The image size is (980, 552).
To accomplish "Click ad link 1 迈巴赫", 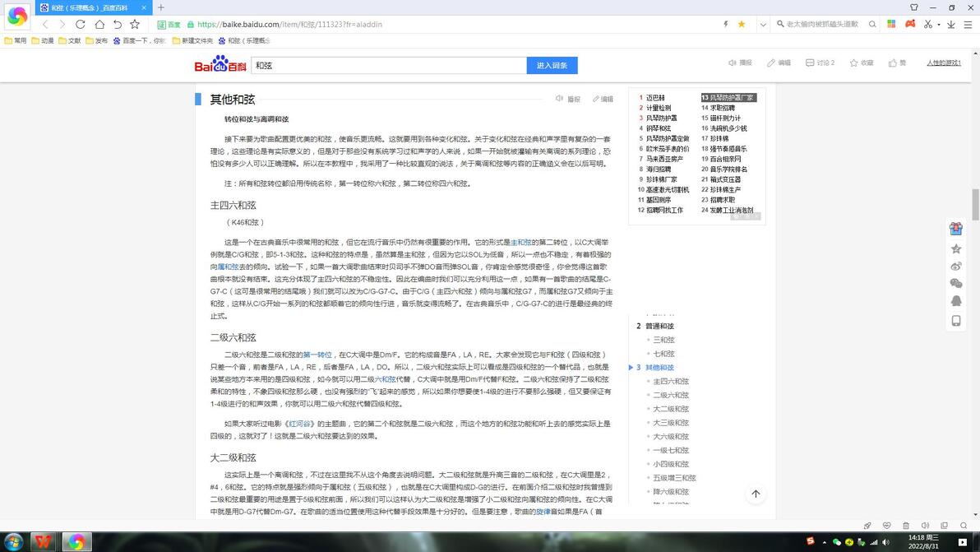I will [x=652, y=98].
